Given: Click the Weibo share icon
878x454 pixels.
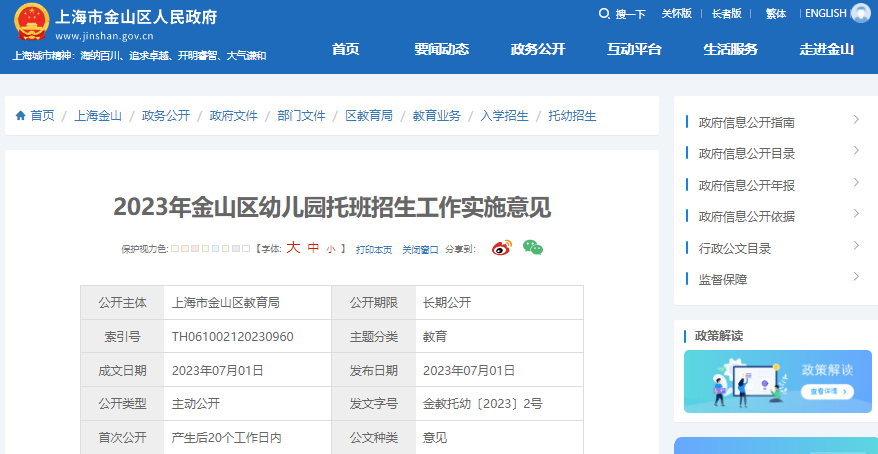Looking at the screenshot, I should (501, 248).
